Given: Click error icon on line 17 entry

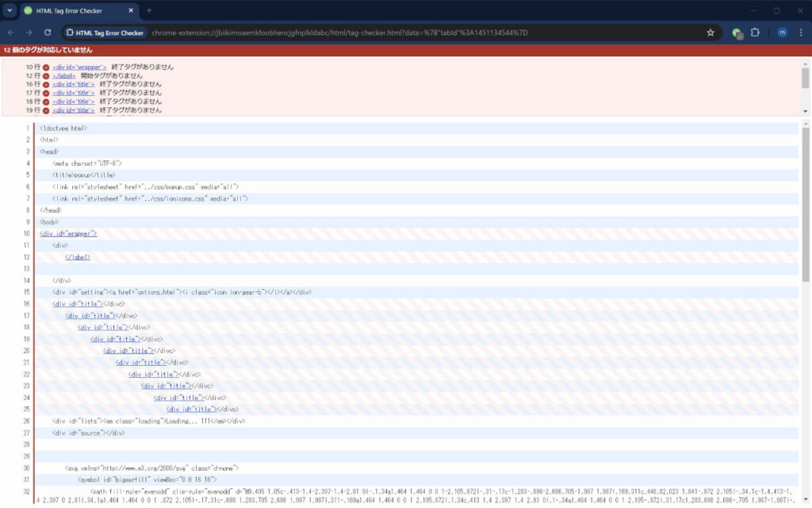Looking at the screenshot, I should click(x=46, y=93).
